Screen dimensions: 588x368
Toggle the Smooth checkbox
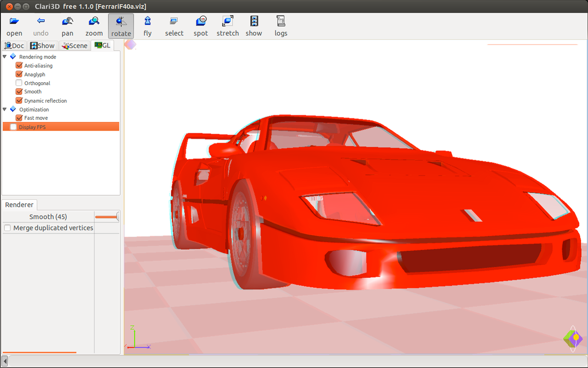[x=19, y=92]
